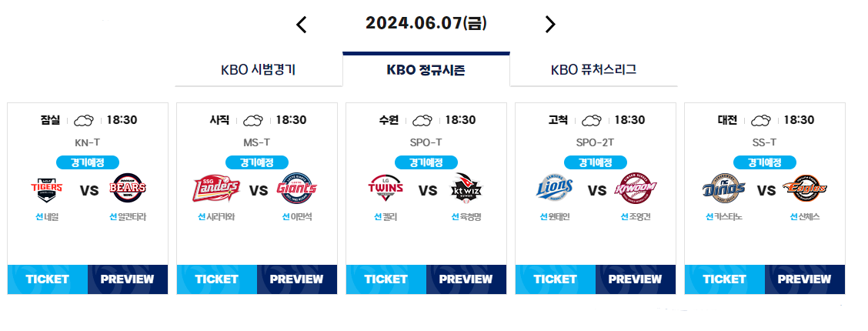This screenshot has height=331, width=868.
Task: Click the Hanwha Eagles logo
Action: [805, 189]
